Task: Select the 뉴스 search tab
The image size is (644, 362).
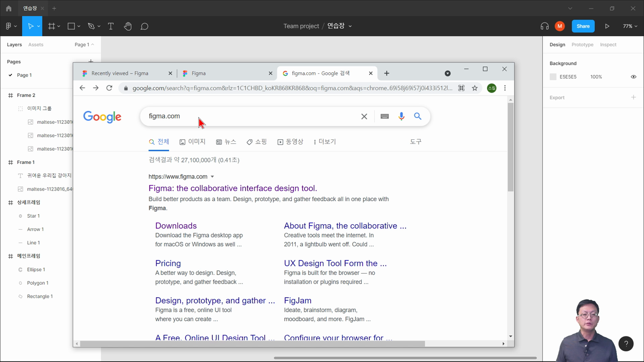Action: (226, 142)
